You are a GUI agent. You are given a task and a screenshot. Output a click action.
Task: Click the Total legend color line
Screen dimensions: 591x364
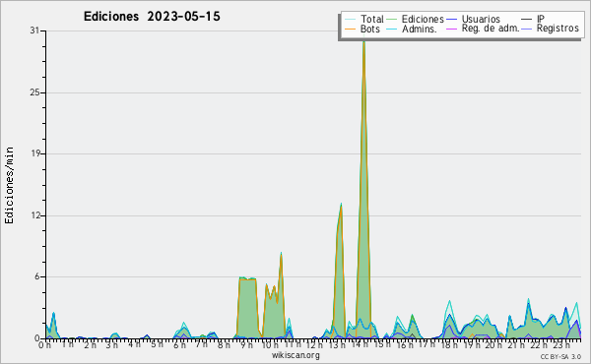coord(350,19)
